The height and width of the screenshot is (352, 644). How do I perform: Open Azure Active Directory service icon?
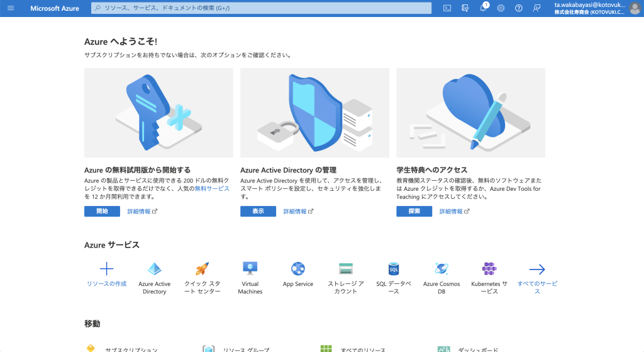coord(155,269)
